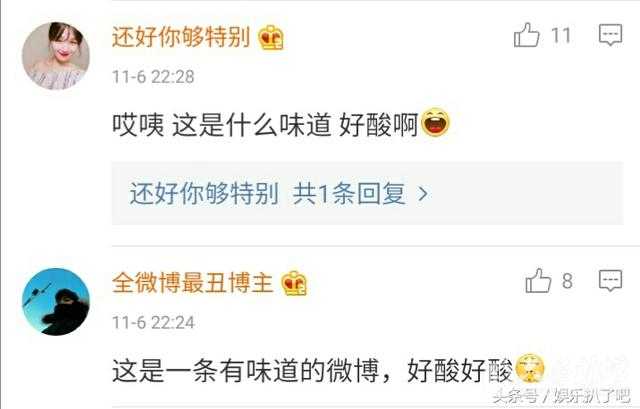Select comment text 哎咦 这是什么味道 好酸啊
Screen dimensions: 640x409
[265, 124]
